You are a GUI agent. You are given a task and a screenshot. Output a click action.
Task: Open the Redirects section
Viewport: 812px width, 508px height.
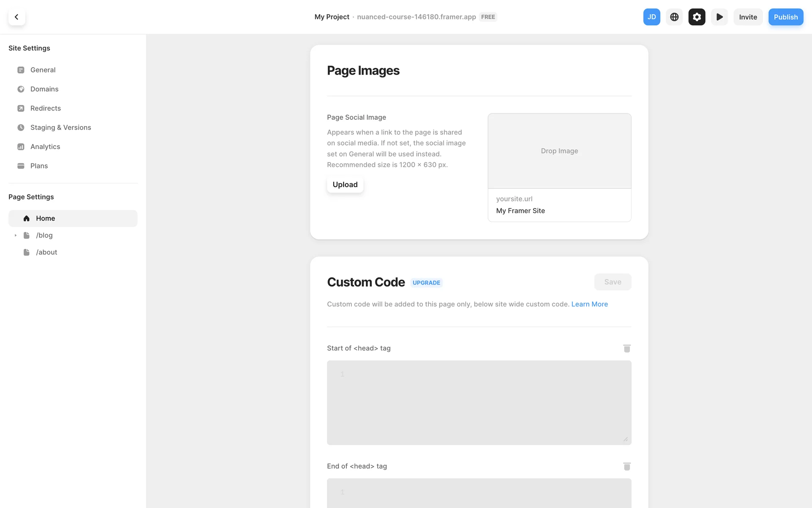click(x=46, y=108)
